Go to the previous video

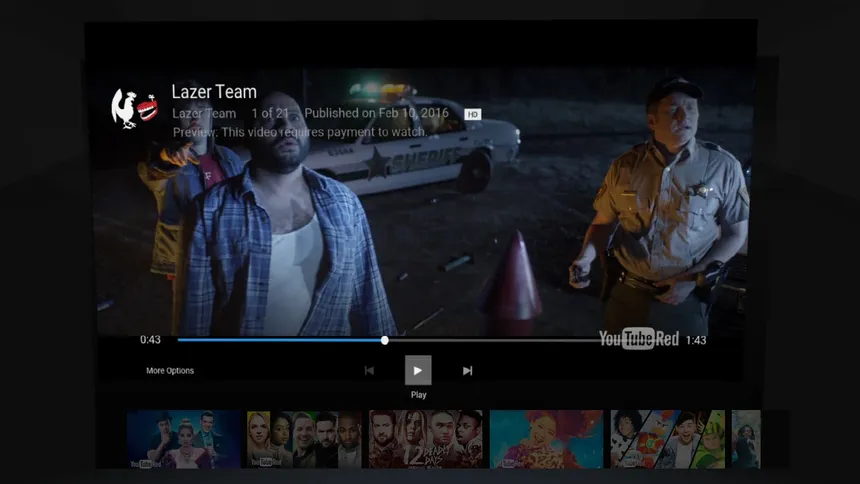point(369,371)
